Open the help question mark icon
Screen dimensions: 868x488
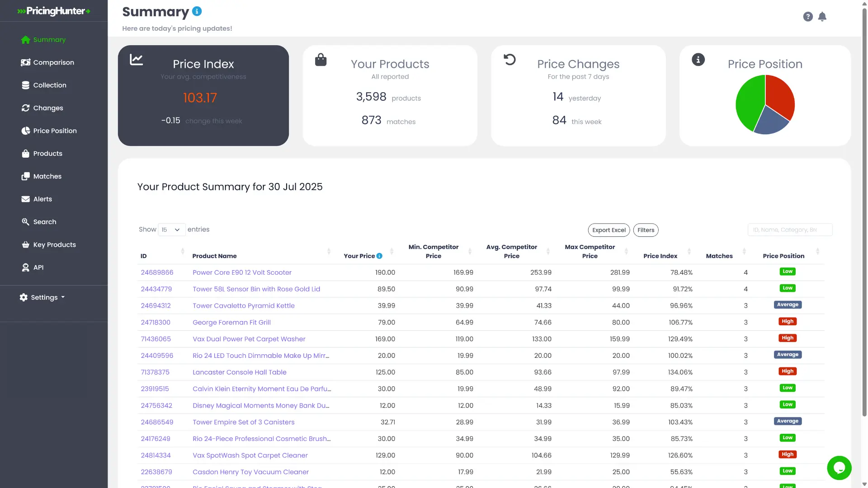[x=808, y=17]
